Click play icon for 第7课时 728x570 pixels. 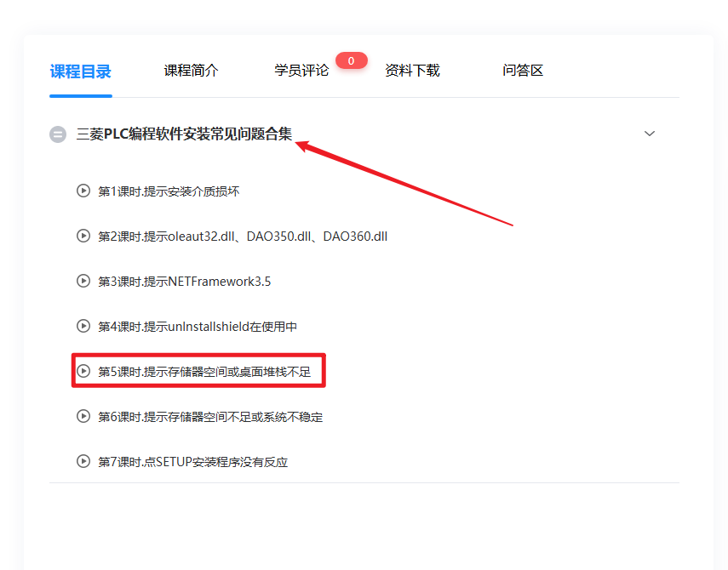[83, 461]
